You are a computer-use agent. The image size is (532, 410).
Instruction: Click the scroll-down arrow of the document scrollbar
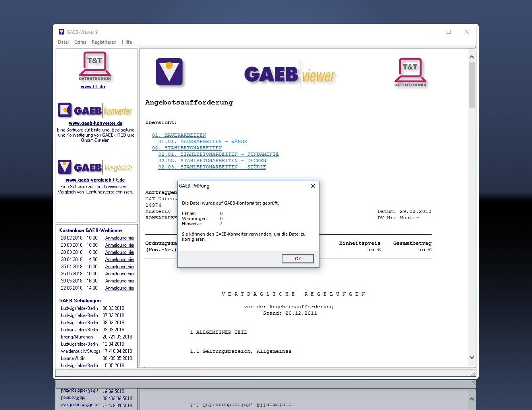tap(472, 357)
